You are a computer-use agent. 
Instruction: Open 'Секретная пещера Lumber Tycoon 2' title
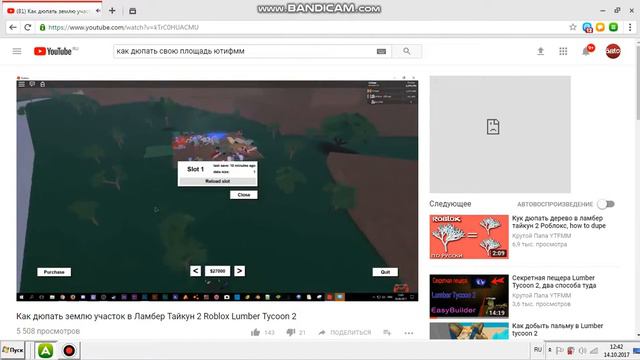click(x=554, y=281)
